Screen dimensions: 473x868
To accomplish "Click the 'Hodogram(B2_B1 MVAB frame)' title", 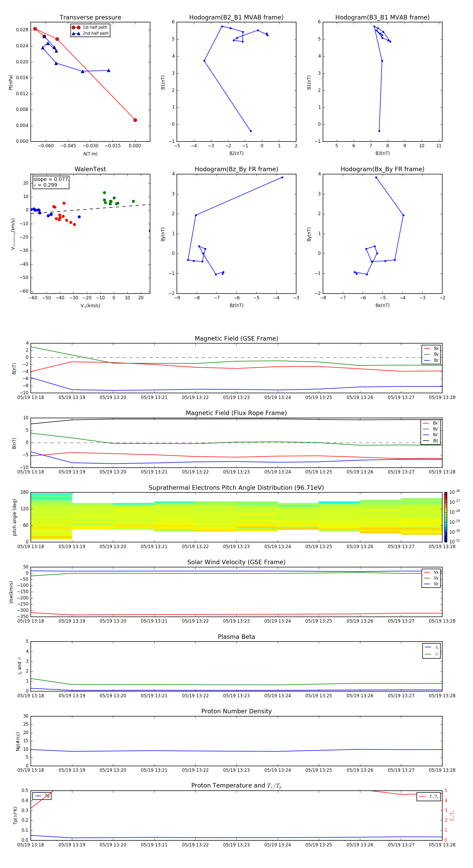I will (x=236, y=18).
